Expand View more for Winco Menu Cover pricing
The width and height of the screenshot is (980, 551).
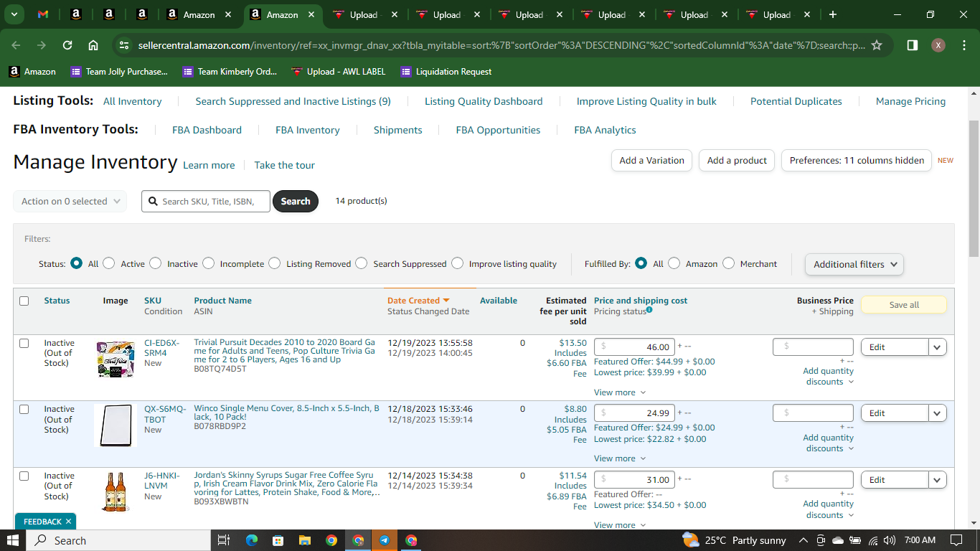[620, 458]
